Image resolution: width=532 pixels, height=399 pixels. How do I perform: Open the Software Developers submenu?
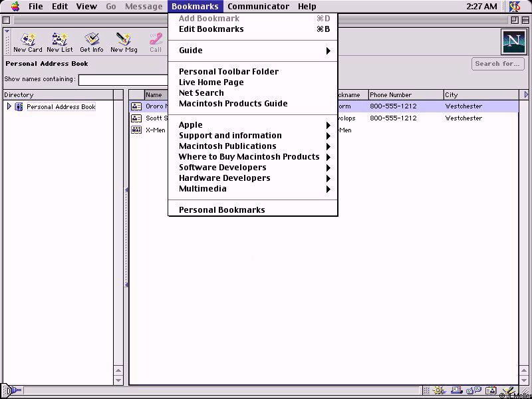pos(253,168)
